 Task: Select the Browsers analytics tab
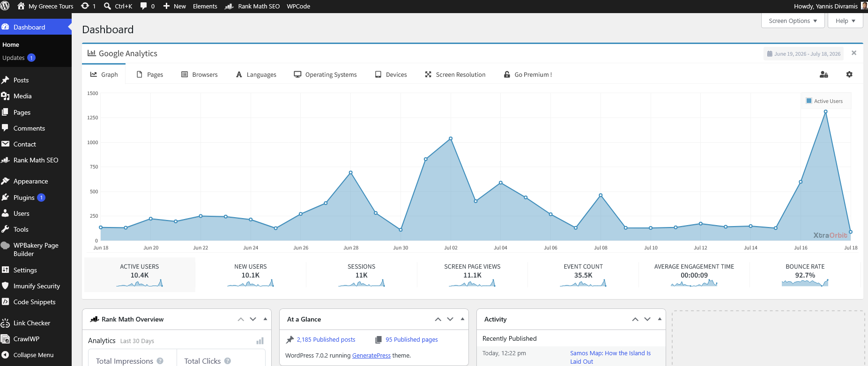(x=200, y=74)
